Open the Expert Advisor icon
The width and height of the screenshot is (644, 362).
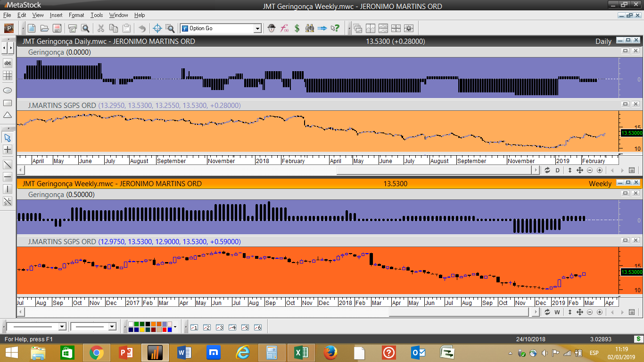(x=272, y=28)
